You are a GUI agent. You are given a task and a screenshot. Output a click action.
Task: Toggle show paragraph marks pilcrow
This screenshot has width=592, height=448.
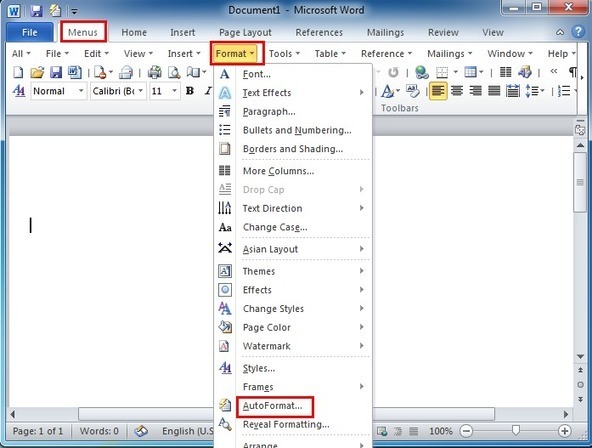point(573,72)
